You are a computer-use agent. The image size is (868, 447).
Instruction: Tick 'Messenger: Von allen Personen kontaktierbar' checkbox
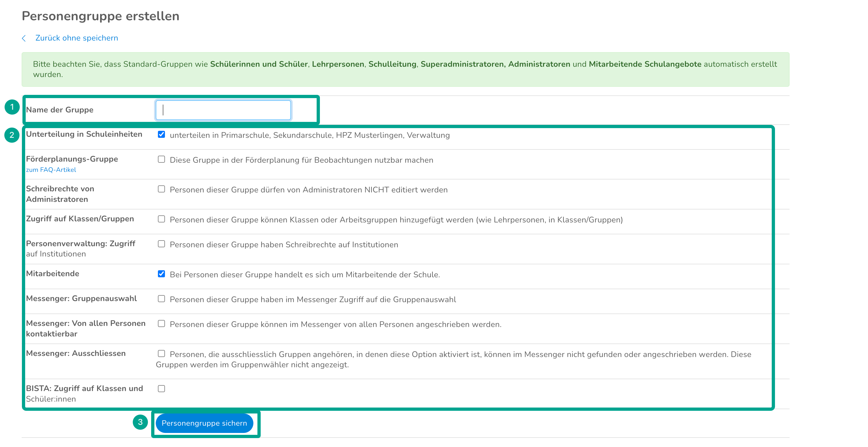coord(161,324)
